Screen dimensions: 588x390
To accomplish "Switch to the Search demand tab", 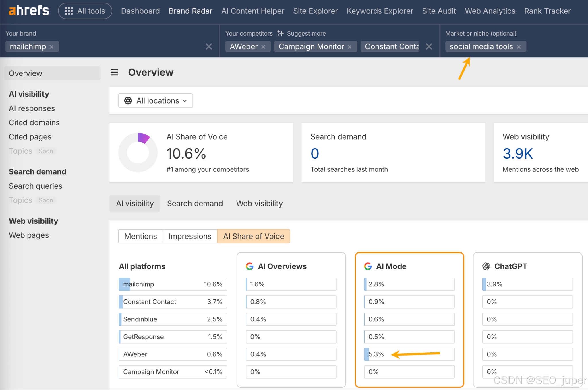I will pos(195,204).
